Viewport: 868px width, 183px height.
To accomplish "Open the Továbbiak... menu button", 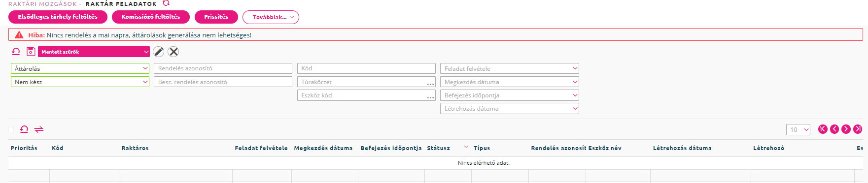I will coord(271,17).
